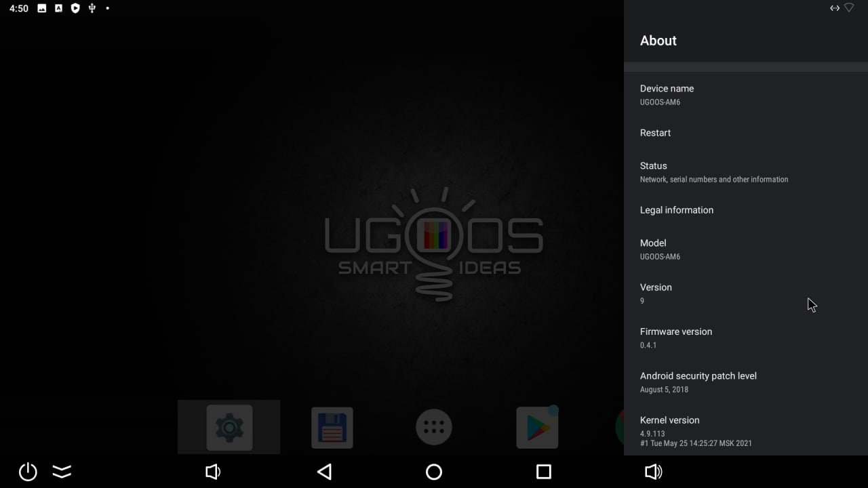Select the Model UGOOS-AM6 entry

pos(746,249)
